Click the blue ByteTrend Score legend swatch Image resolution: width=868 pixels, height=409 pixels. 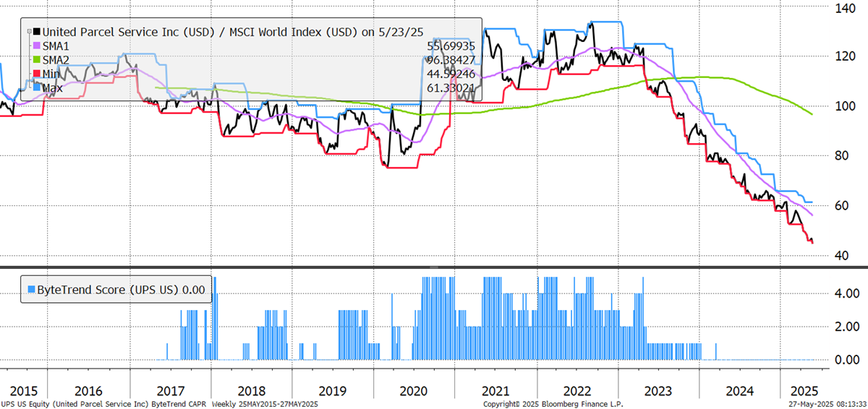(30, 290)
